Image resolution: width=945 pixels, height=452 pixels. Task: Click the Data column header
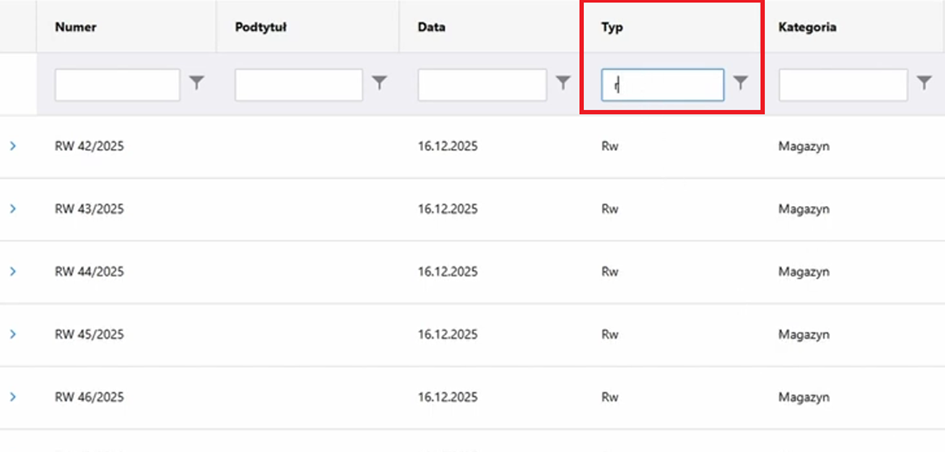click(x=432, y=27)
